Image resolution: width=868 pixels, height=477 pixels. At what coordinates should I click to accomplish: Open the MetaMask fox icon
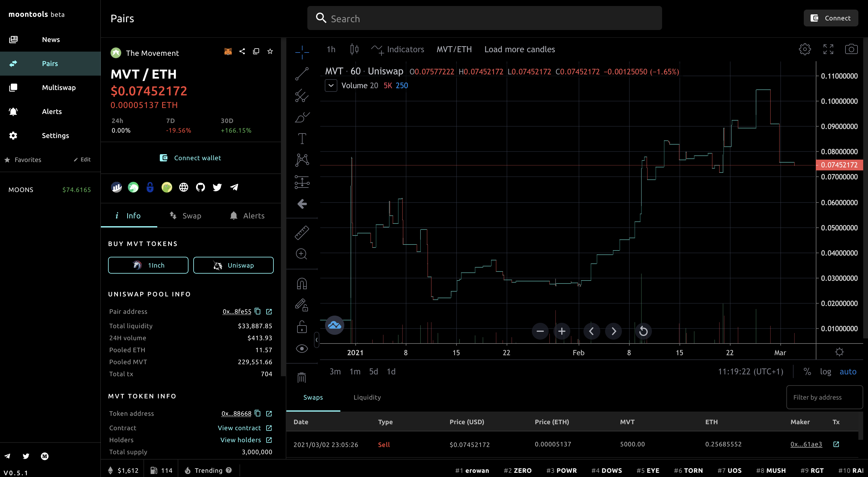coord(228,51)
